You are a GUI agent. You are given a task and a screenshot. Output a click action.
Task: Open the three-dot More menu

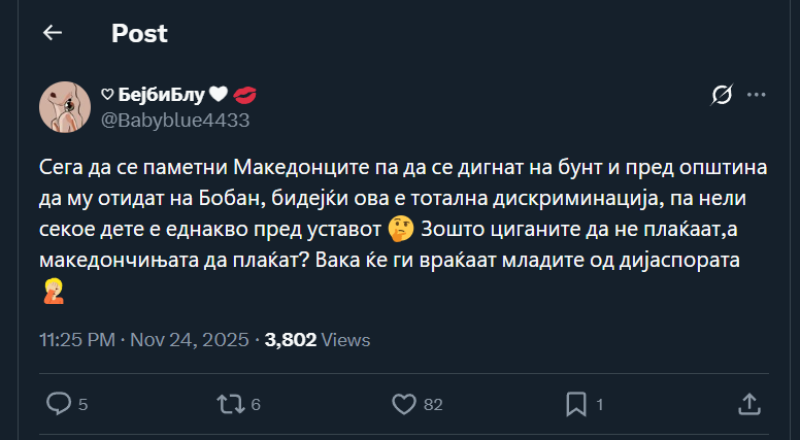pyautogui.click(x=756, y=95)
